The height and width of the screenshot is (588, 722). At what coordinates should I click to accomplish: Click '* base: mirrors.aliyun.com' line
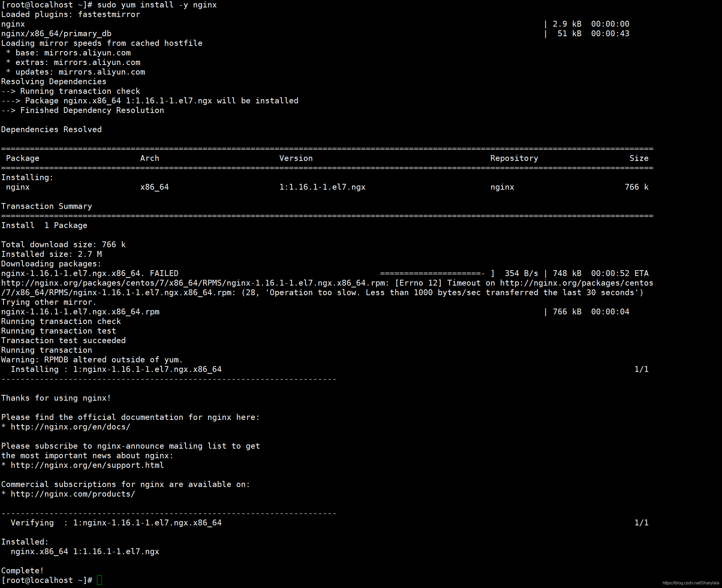[x=68, y=53]
